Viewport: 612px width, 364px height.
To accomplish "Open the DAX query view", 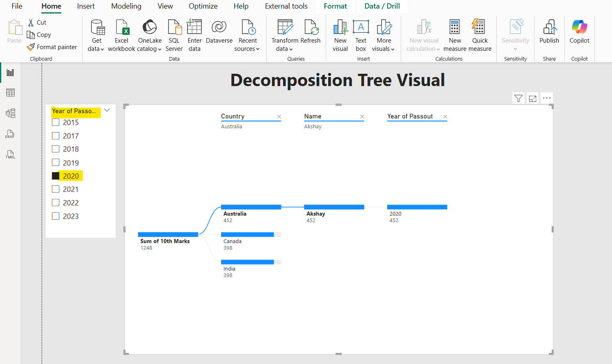I will [x=10, y=134].
